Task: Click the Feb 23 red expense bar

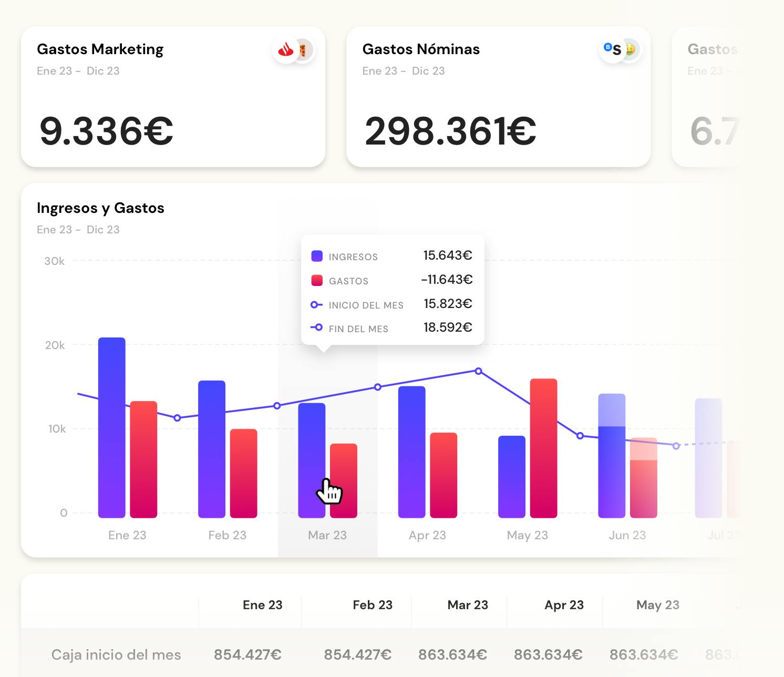Action: click(243, 473)
